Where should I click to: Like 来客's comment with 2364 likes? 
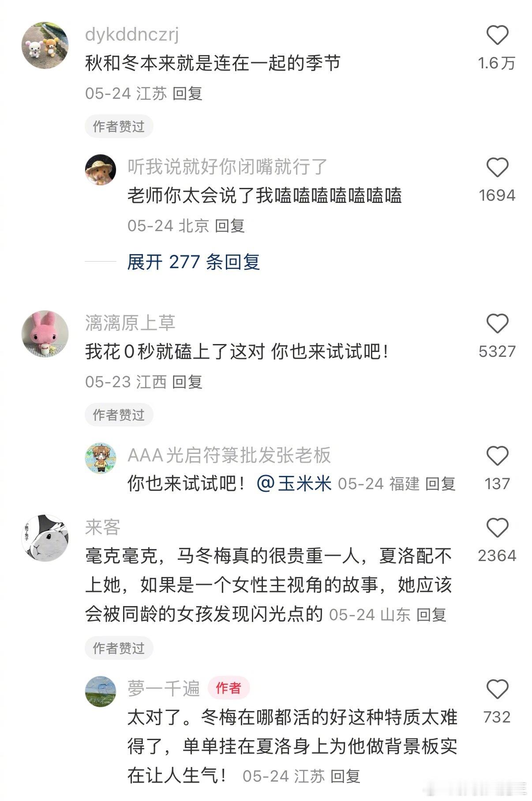tap(497, 528)
